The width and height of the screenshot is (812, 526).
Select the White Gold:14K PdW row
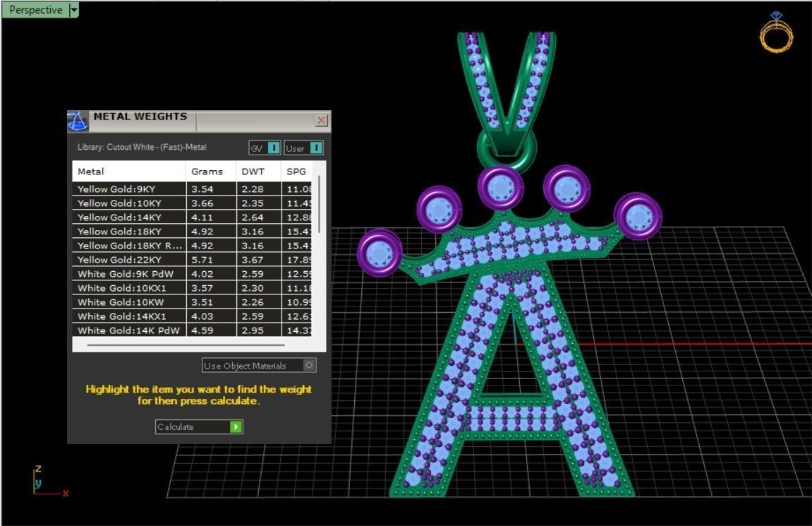tap(192, 330)
